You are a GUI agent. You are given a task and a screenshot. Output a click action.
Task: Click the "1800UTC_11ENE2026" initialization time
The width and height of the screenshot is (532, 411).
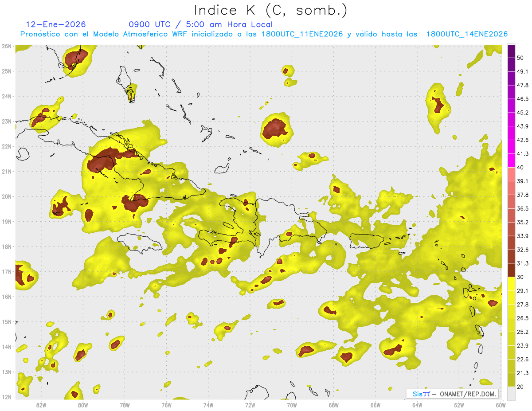click(x=302, y=34)
